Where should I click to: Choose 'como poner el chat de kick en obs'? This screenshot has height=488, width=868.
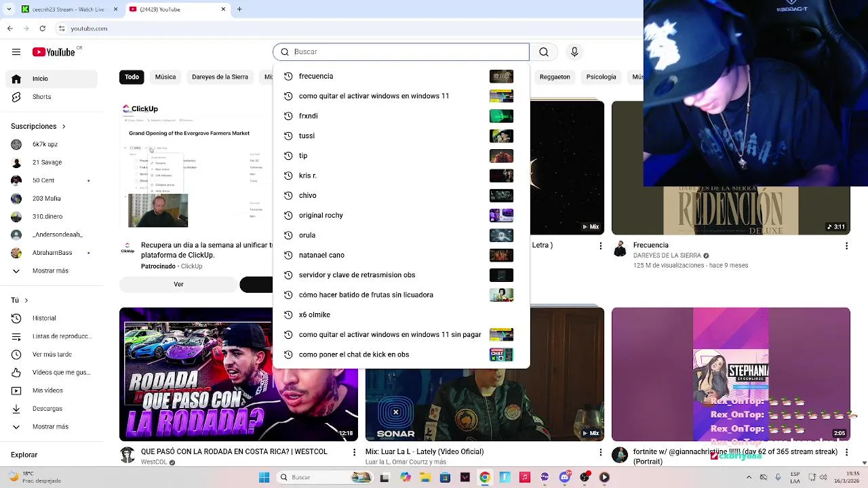coord(401,354)
